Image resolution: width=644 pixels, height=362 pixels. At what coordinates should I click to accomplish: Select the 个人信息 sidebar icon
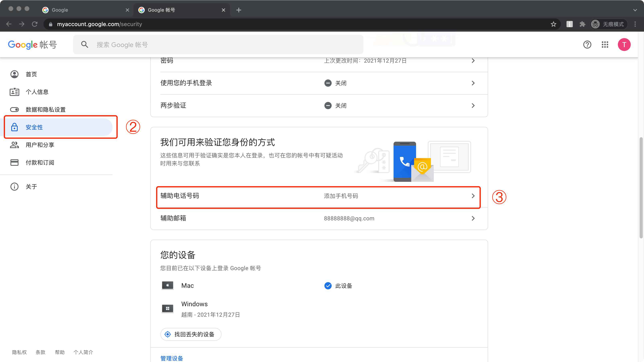14,92
